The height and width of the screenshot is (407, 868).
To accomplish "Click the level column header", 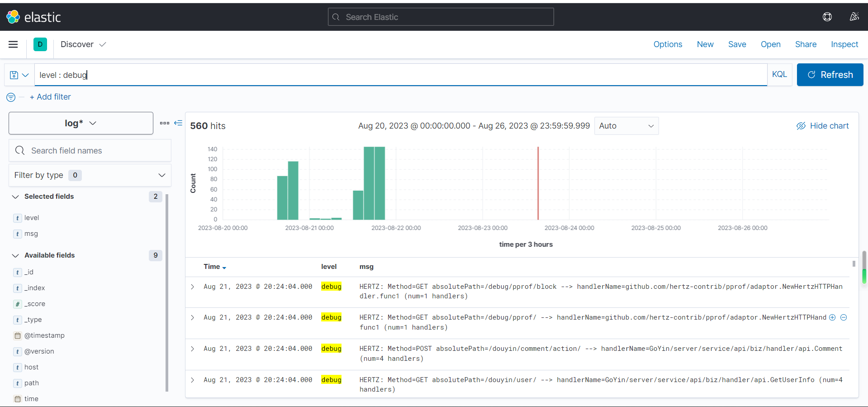I will [329, 267].
